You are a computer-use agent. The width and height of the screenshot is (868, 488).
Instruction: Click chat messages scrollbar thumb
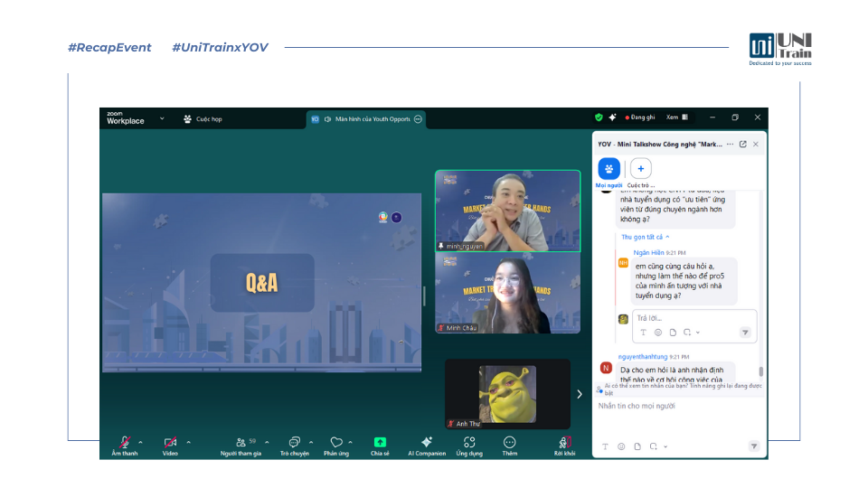(761, 371)
